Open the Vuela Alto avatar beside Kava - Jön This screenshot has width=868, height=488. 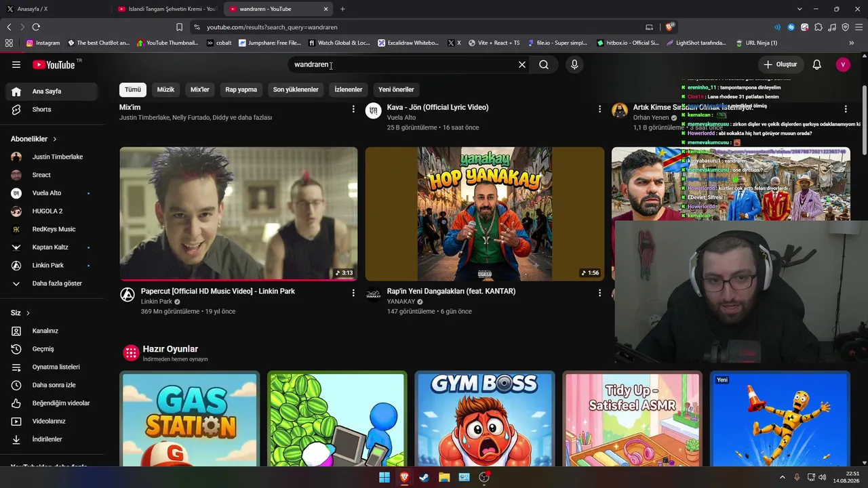coord(374,110)
